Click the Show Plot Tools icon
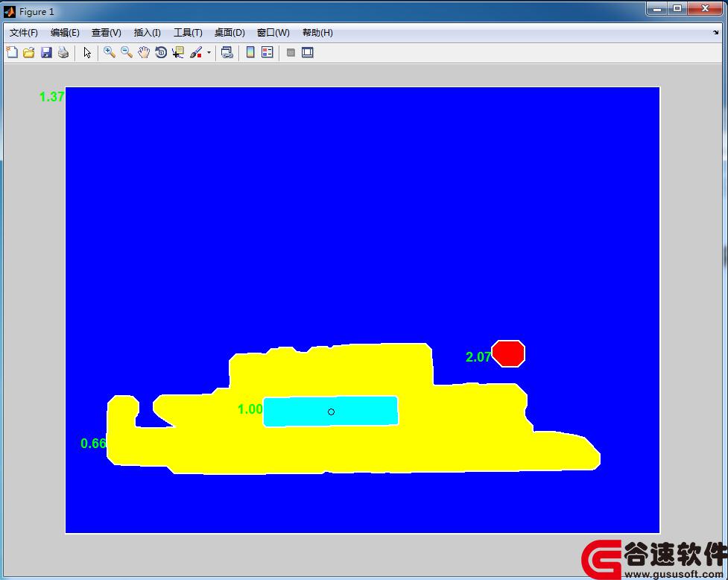This screenshot has height=580, width=728. click(x=307, y=52)
